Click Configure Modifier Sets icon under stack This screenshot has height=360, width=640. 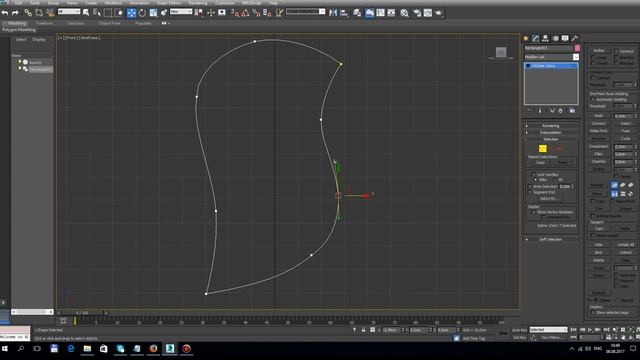tap(572, 111)
